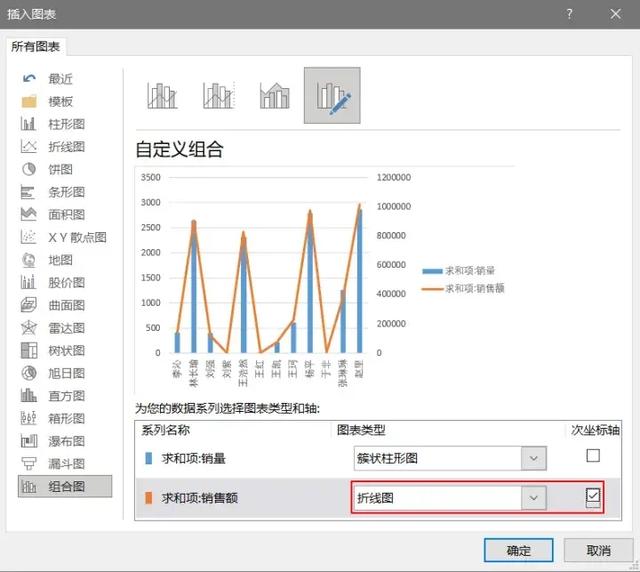Click the 自定义组合 heading
This screenshot has height=572, width=640.
(180, 149)
